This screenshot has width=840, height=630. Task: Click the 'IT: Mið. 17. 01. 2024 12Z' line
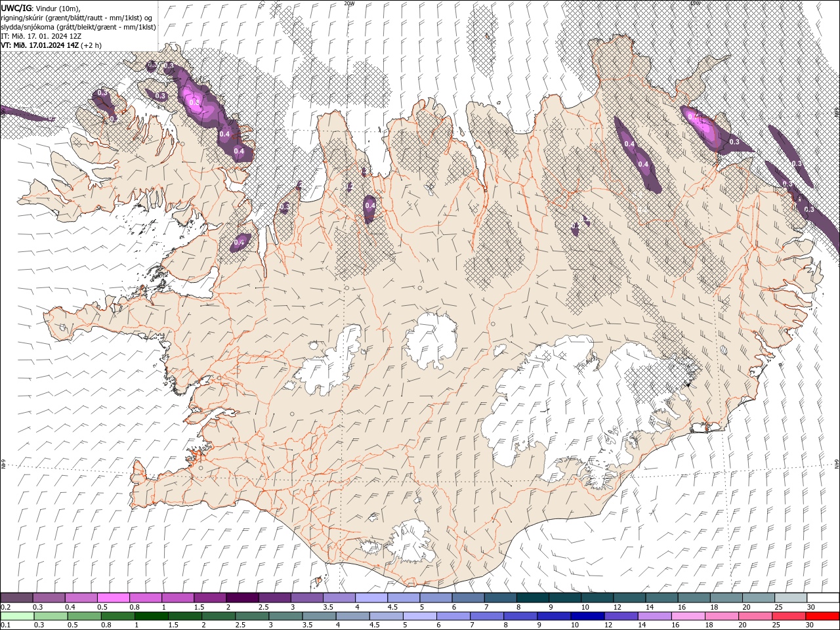(x=43, y=36)
